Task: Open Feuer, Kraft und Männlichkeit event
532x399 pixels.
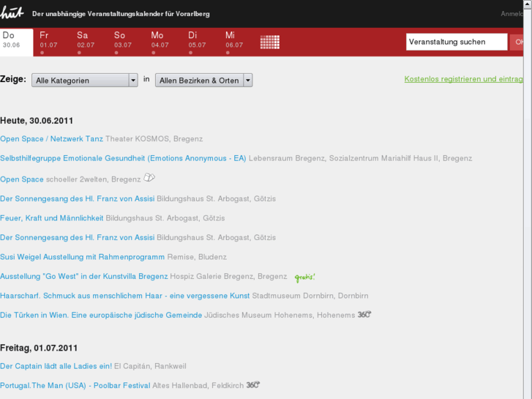Action: click(x=51, y=218)
